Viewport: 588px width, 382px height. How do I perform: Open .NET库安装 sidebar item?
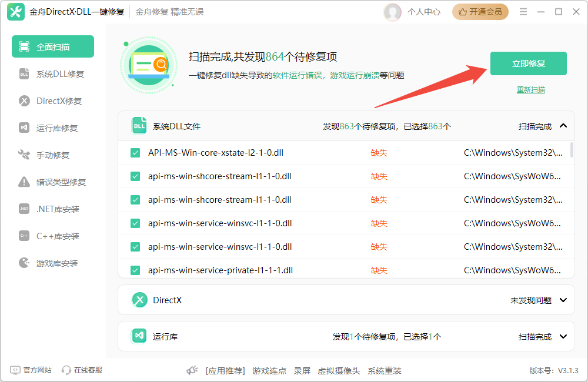[x=53, y=209]
